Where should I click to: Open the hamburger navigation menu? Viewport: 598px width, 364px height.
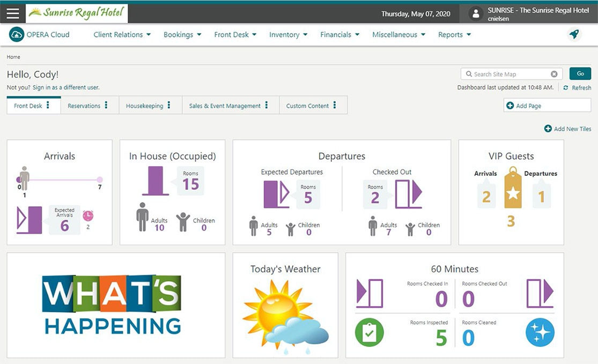click(x=13, y=14)
